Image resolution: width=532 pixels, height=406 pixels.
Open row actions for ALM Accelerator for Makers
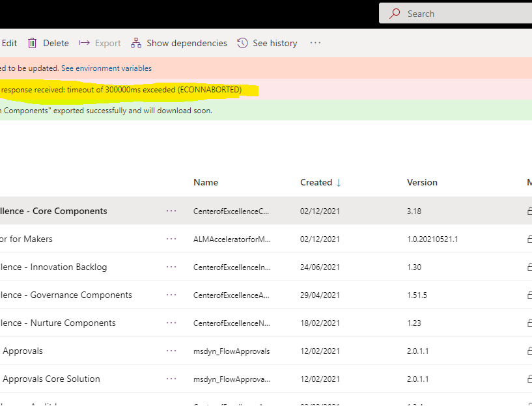coord(171,239)
